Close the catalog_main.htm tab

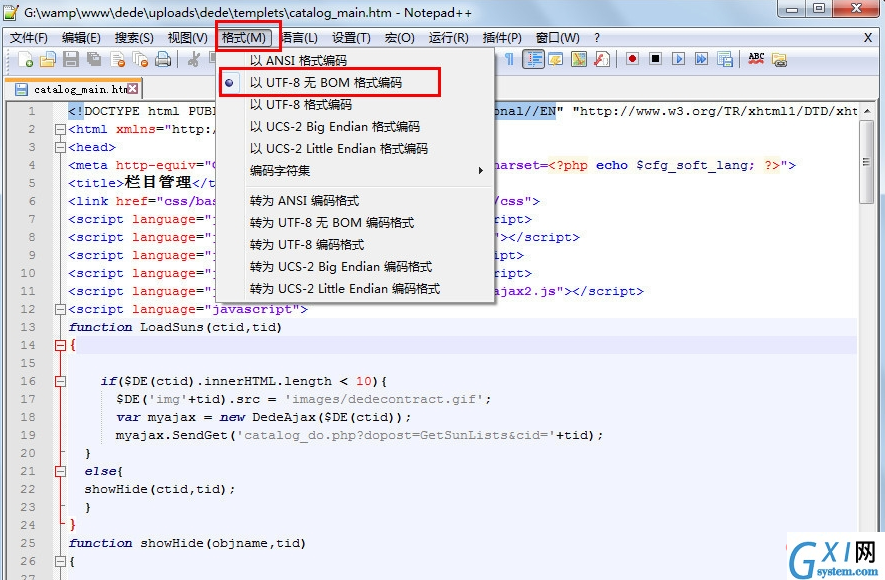pyautogui.click(x=133, y=89)
